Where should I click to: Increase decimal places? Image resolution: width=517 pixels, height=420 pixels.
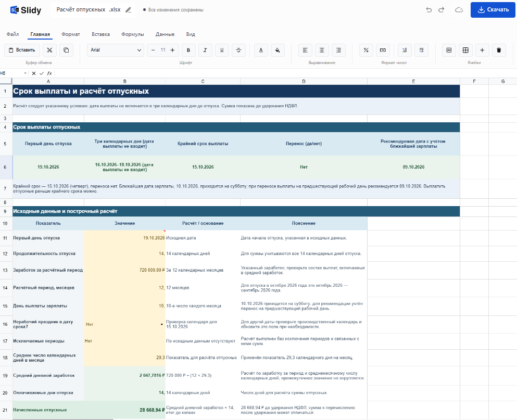(405, 50)
